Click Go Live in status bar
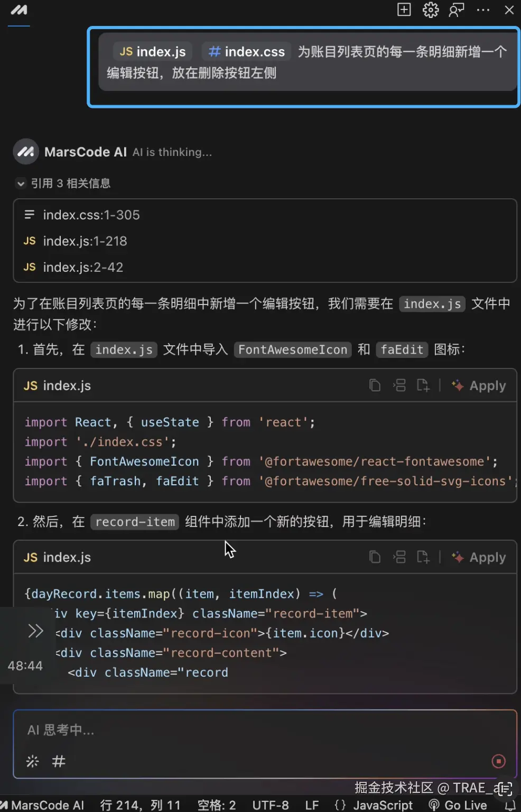Screen dimensions: 521x812 458,805
